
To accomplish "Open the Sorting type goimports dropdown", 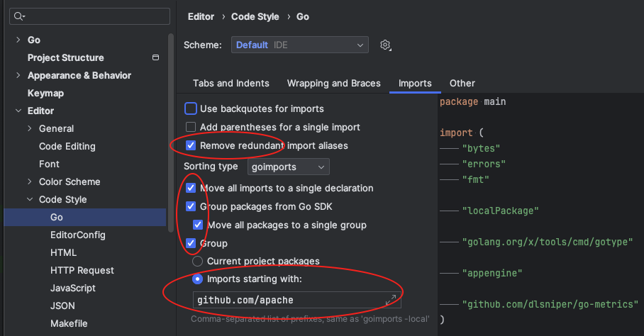I will point(289,167).
